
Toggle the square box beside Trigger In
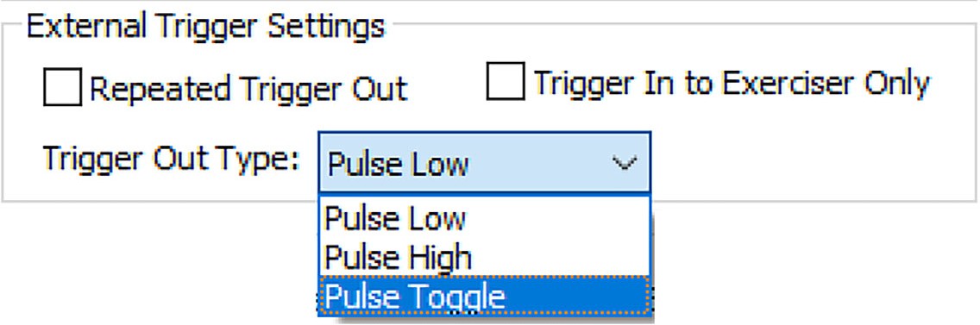click(x=506, y=81)
